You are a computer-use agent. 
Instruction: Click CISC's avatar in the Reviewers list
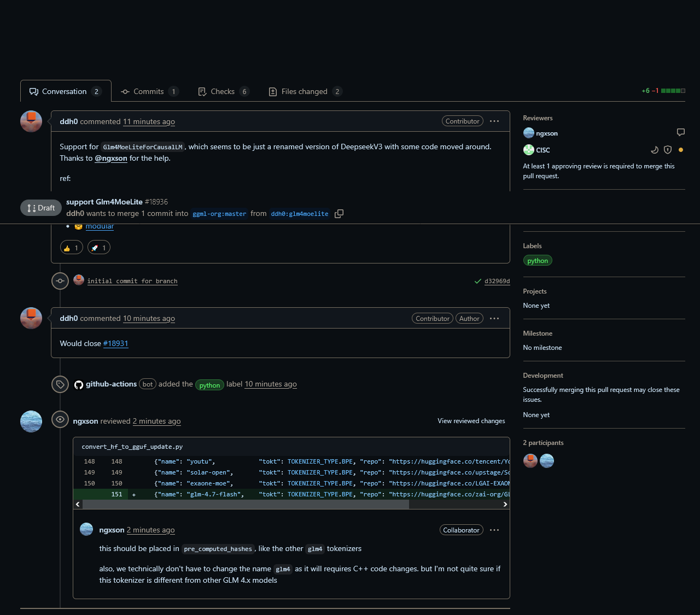[x=529, y=150]
